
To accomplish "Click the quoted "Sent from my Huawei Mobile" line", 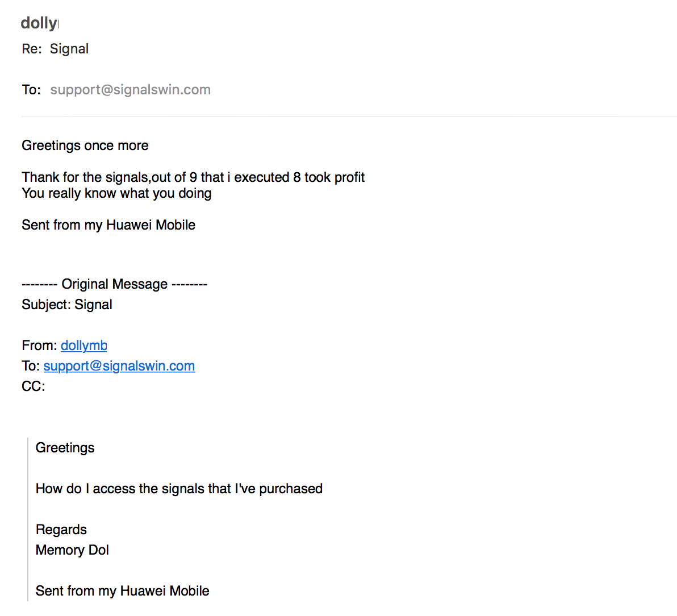I will pyautogui.click(x=122, y=591).
